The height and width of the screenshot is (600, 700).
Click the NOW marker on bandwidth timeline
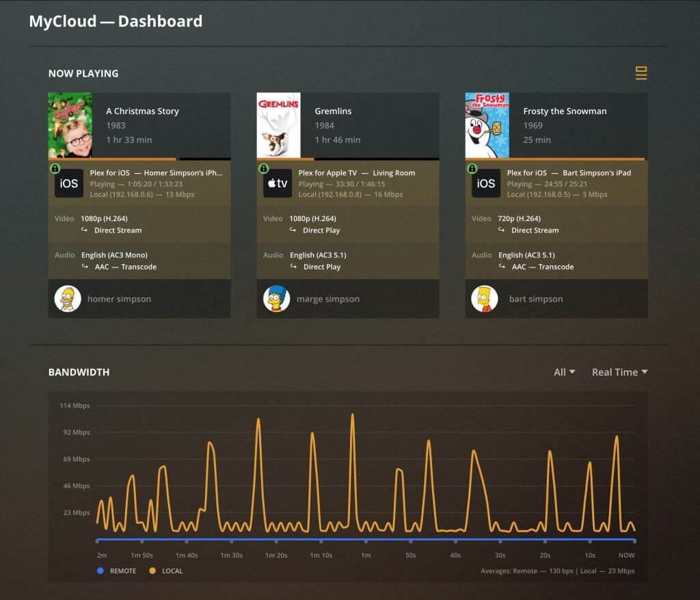tap(626, 555)
